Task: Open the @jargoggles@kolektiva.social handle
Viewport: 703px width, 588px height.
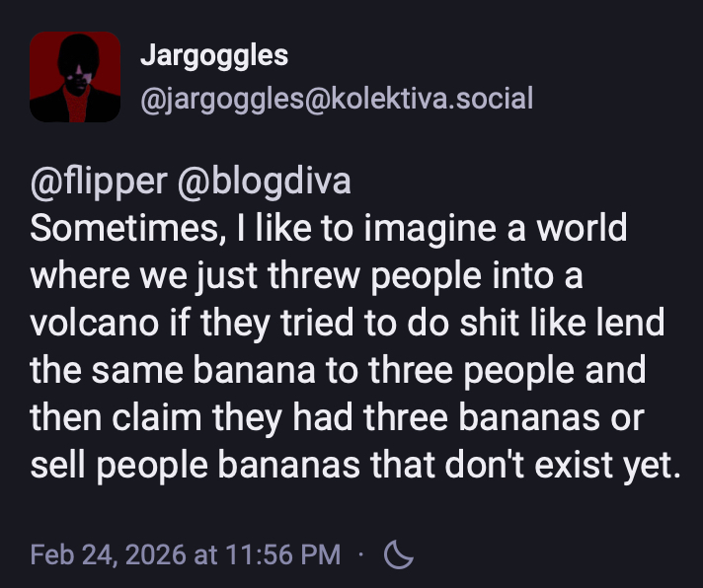Action: [x=337, y=99]
